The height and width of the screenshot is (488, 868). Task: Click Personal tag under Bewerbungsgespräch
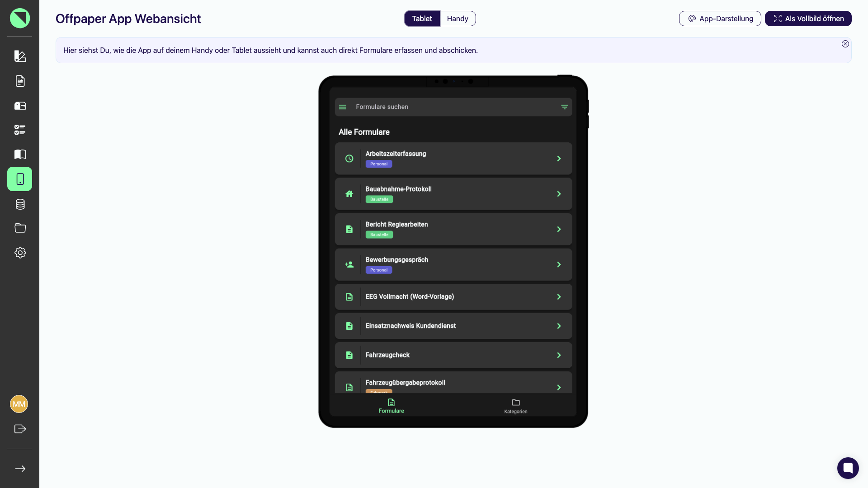click(379, 270)
